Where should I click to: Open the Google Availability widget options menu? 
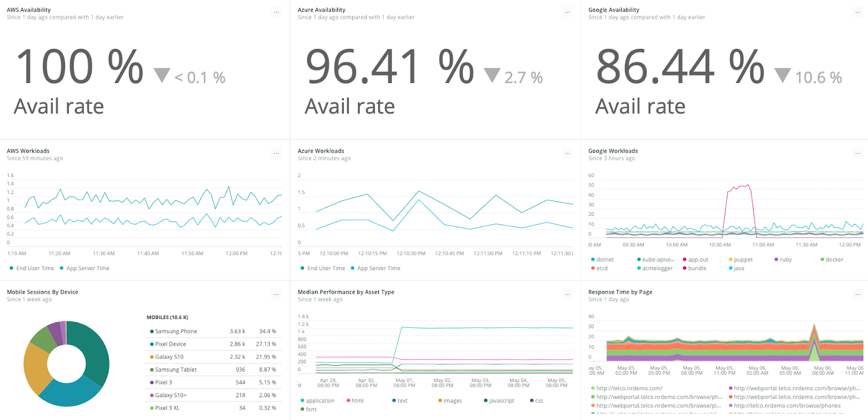(858, 12)
